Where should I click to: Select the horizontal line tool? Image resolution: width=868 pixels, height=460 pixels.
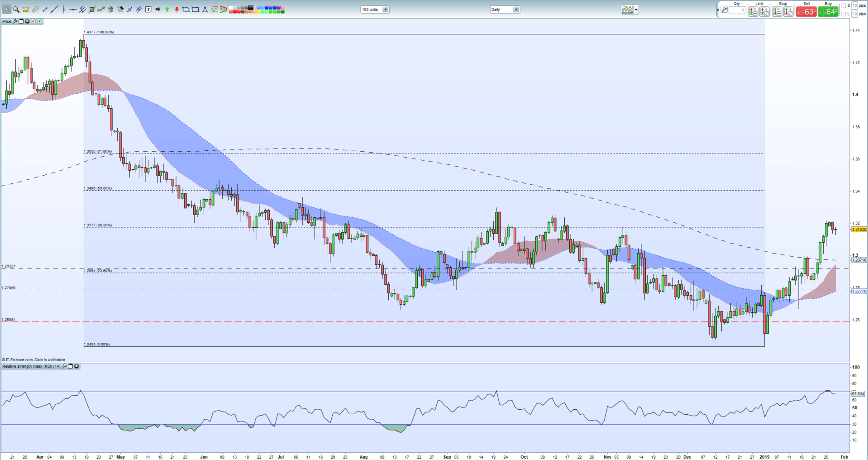73,10
